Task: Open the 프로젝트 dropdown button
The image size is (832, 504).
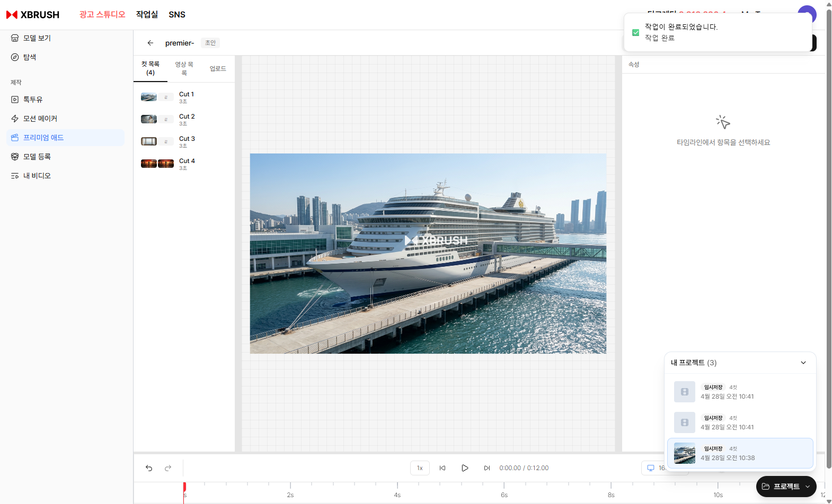Action: click(x=786, y=487)
